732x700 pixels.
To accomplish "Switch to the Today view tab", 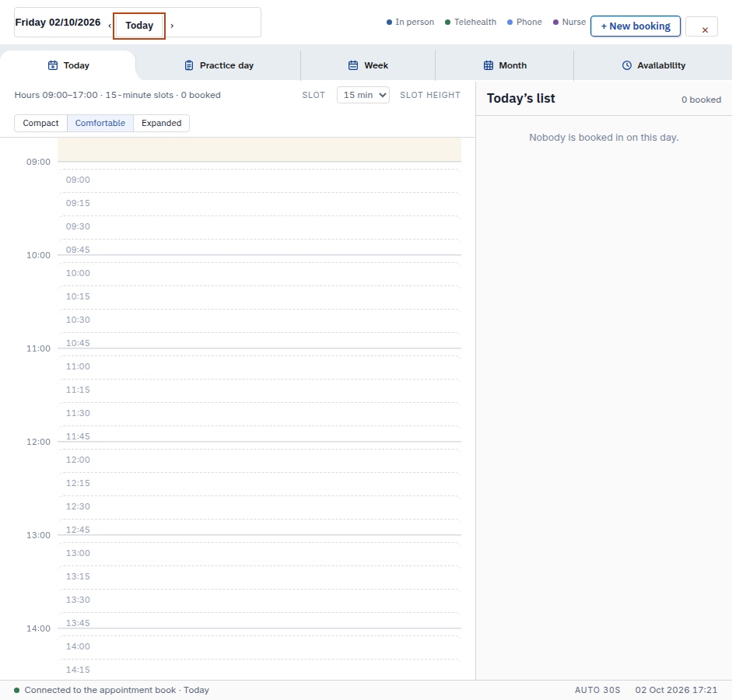I will click(68, 65).
